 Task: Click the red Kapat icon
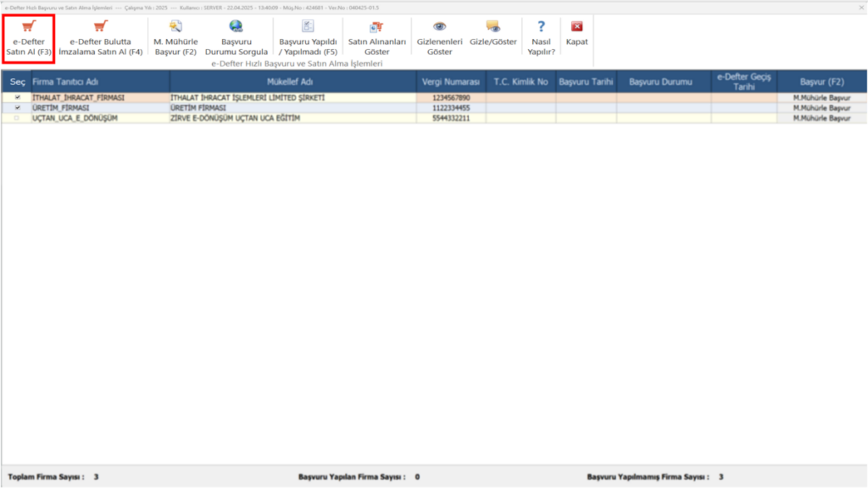(576, 26)
